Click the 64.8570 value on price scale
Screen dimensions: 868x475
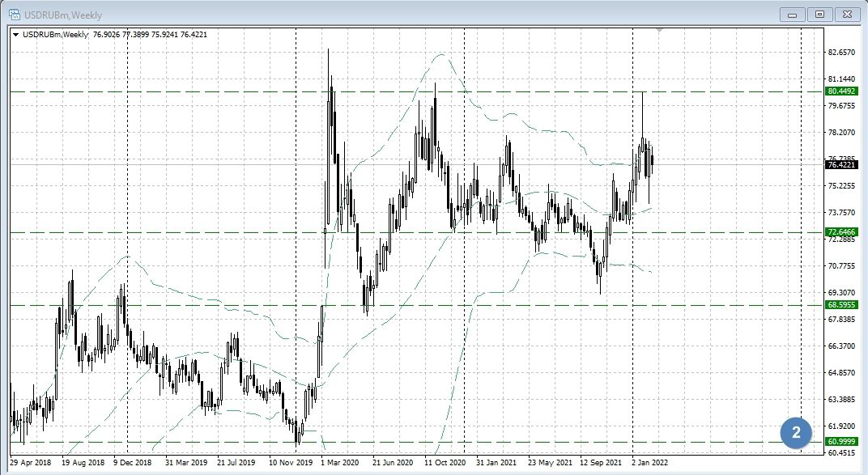pos(842,372)
